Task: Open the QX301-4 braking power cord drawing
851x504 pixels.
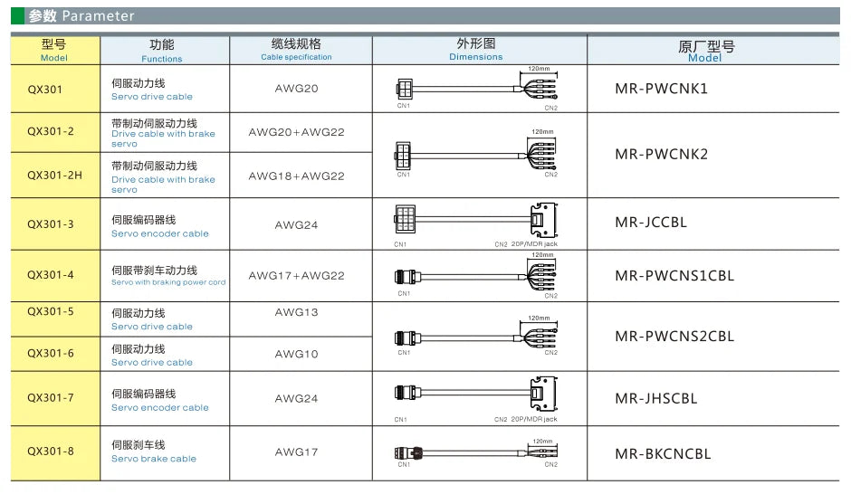Action: [476, 276]
